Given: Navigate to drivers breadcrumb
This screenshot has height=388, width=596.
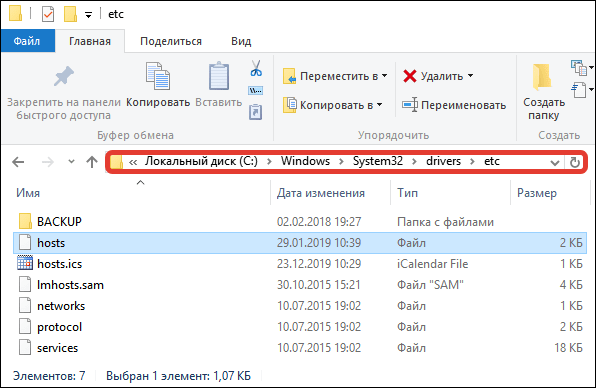Looking at the screenshot, I should click(x=443, y=161).
